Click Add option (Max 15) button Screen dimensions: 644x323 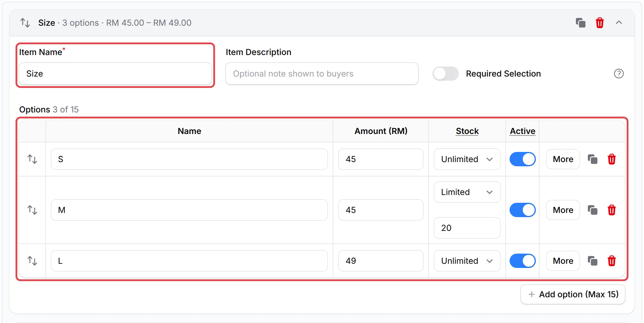pos(573,294)
